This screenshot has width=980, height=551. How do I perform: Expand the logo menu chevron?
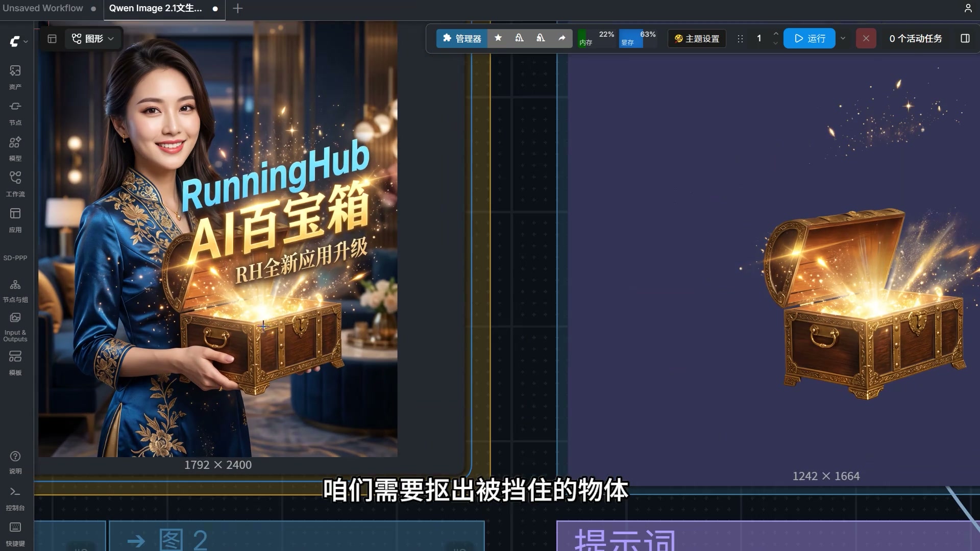(26, 42)
